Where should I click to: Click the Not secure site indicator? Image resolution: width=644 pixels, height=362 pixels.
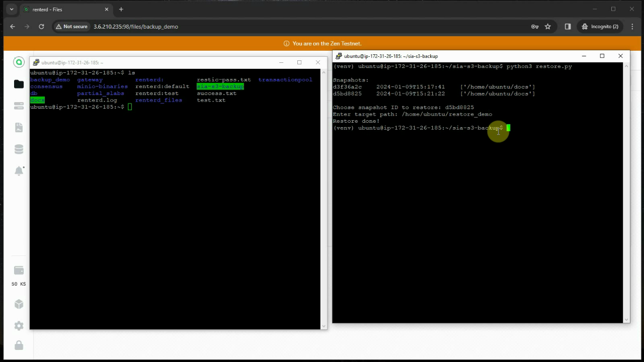pos(71,27)
